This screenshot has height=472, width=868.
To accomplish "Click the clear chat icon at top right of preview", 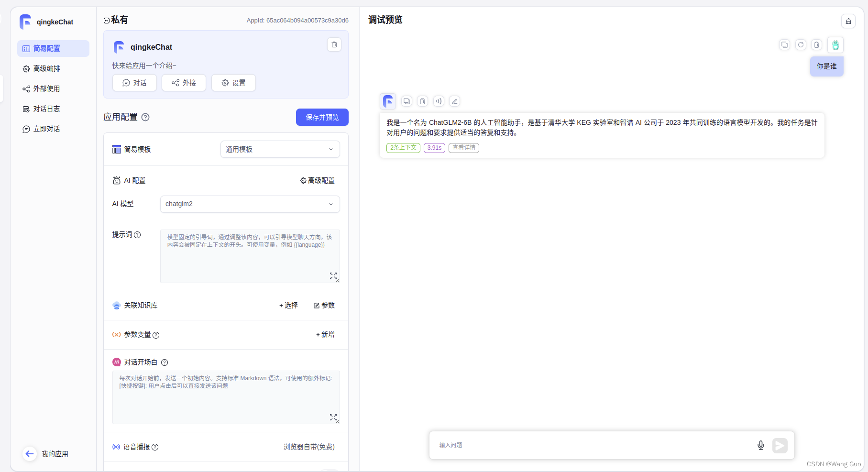I will pos(848,21).
